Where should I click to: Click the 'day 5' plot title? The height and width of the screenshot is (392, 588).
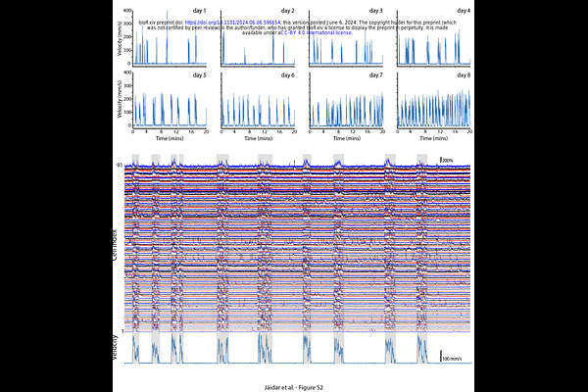[200, 75]
